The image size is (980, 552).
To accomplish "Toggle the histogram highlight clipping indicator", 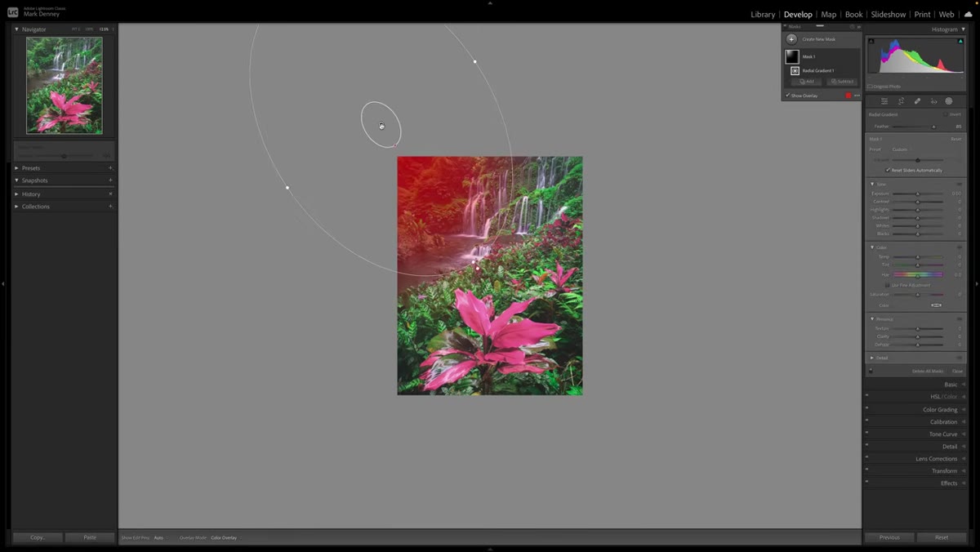I will [x=959, y=41].
